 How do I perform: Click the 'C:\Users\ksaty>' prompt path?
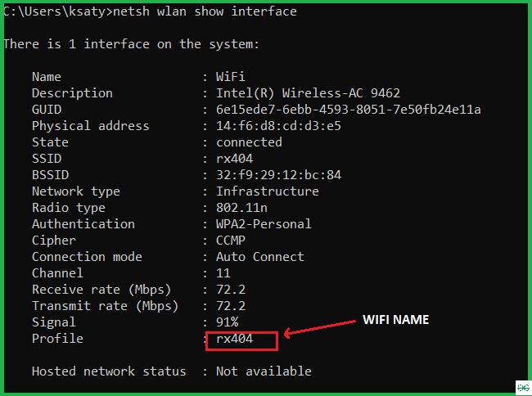tap(58, 12)
